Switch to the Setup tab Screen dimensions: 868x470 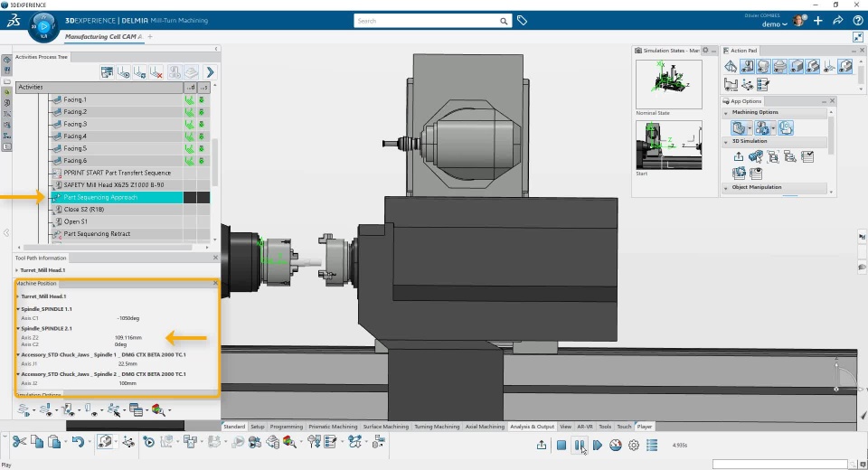click(x=258, y=427)
